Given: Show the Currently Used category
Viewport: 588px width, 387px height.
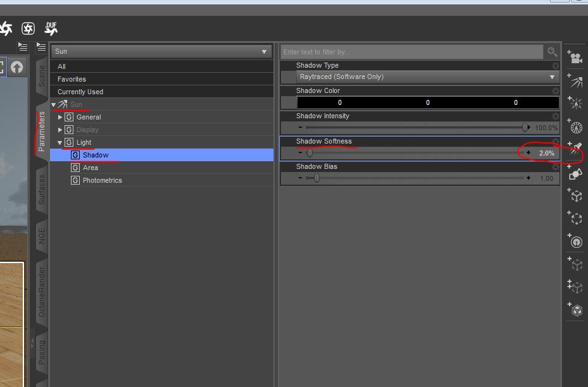Looking at the screenshot, I should pos(161,92).
